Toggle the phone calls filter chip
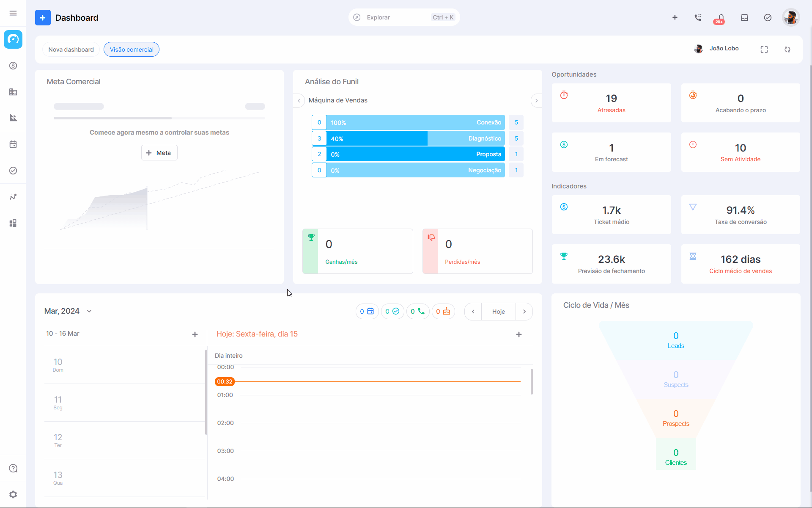The width and height of the screenshot is (812, 508). tap(418, 311)
